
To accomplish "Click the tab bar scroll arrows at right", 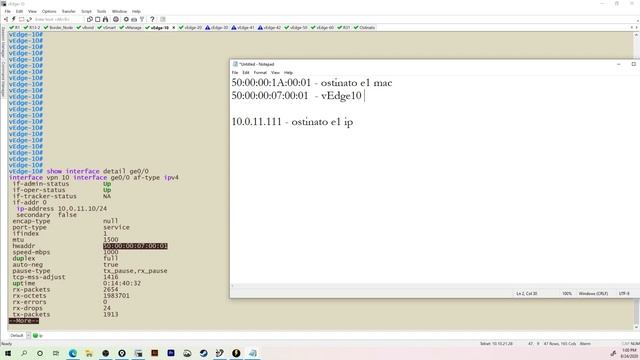I will [x=634, y=28].
